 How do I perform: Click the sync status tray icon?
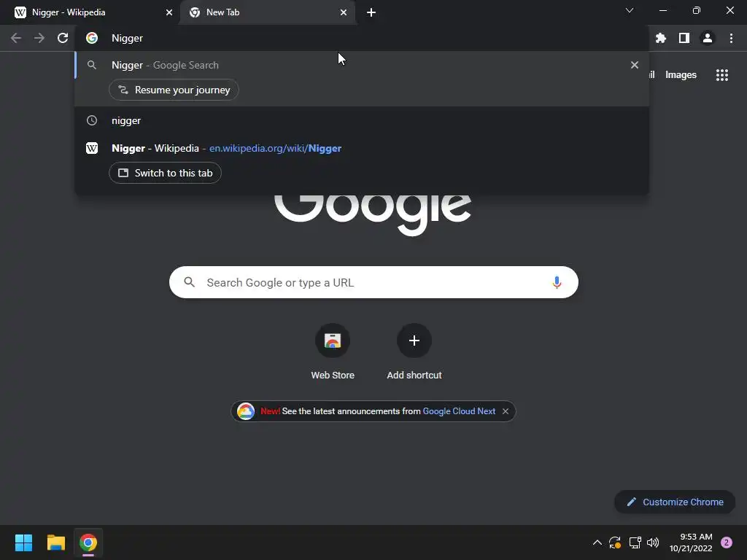(x=615, y=542)
